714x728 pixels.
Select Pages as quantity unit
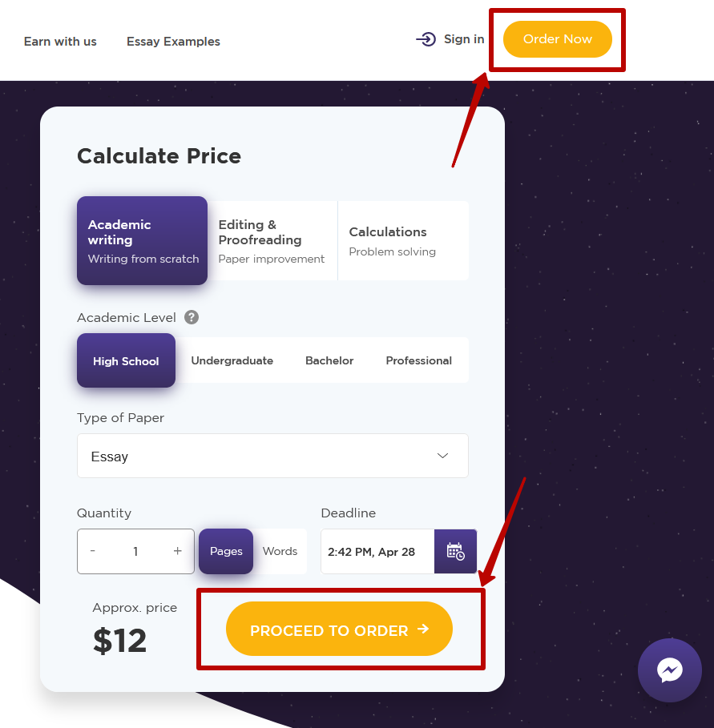[x=226, y=551]
